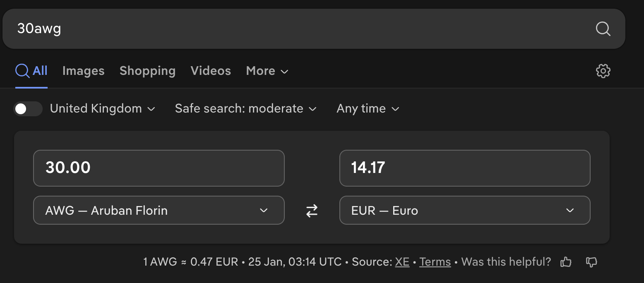Click the 14.17 converted amount field
The width and height of the screenshot is (644, 283).
pos(464,168)
